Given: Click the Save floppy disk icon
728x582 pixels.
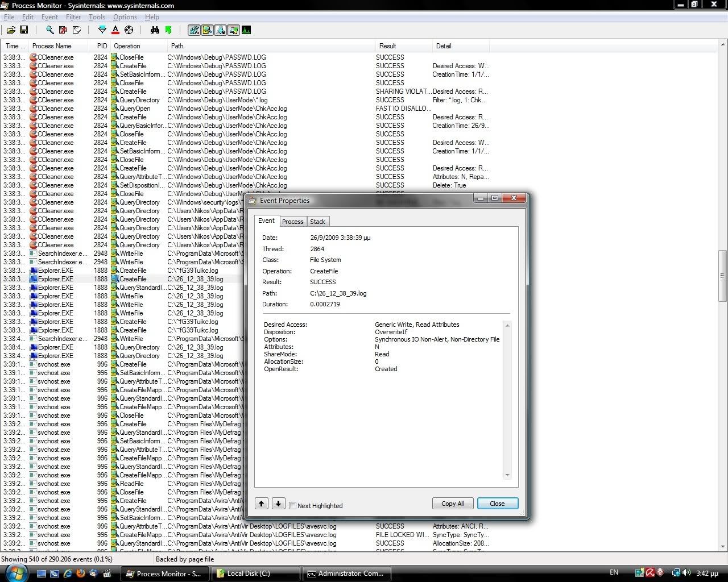Looking at the screenshot, I should click(24, 30).
